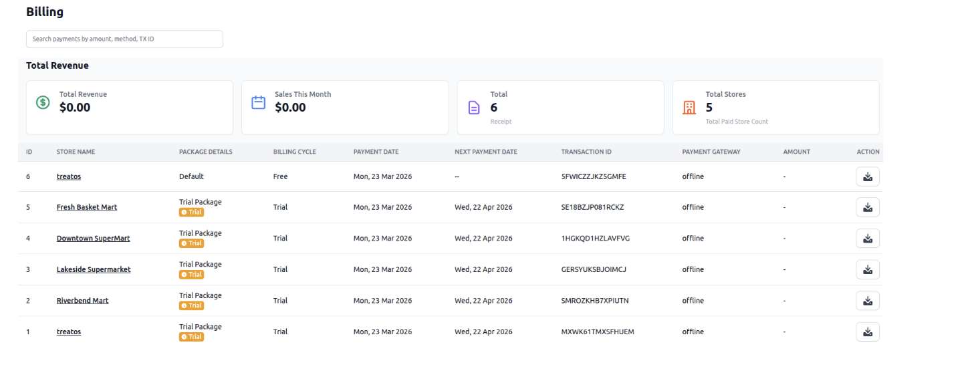Click the Trial badge under Fresh Basket Mart
The width and height of the screenshot is (980, 385).
(x=191, y=213)
